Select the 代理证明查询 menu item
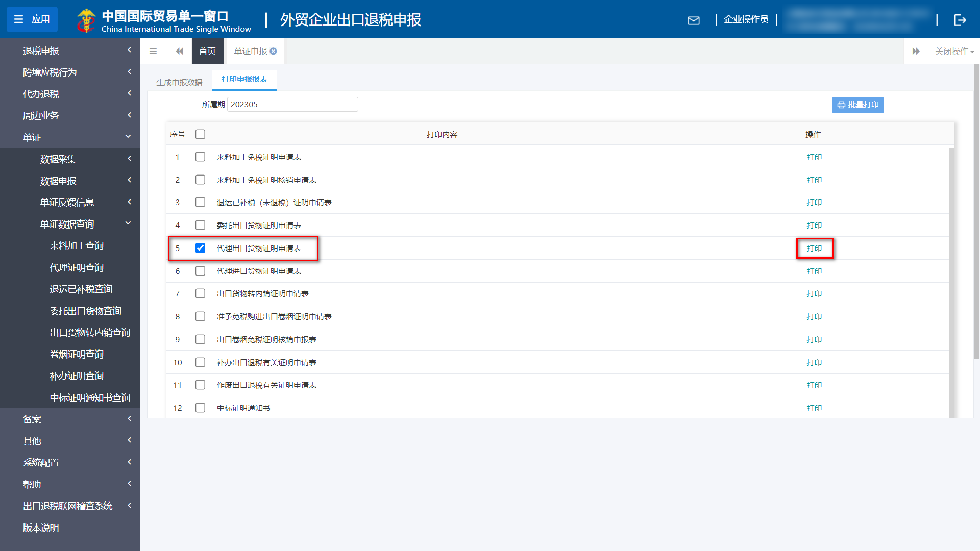The image size is (980, 551). (77, 267)
